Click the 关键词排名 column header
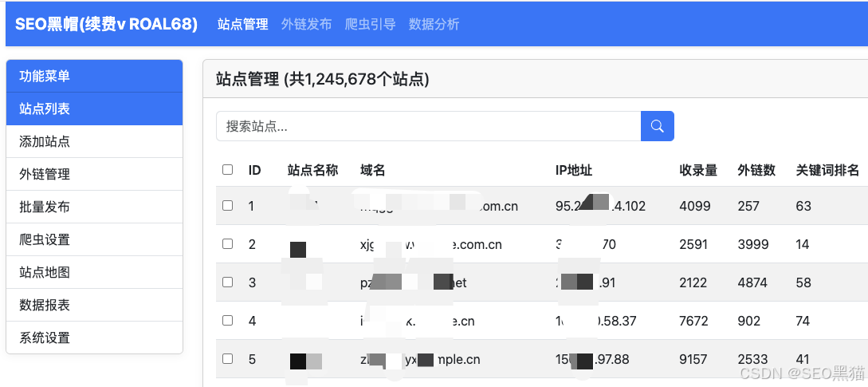The height and width of the screenshot is (387, 868). tap(827, 170)
